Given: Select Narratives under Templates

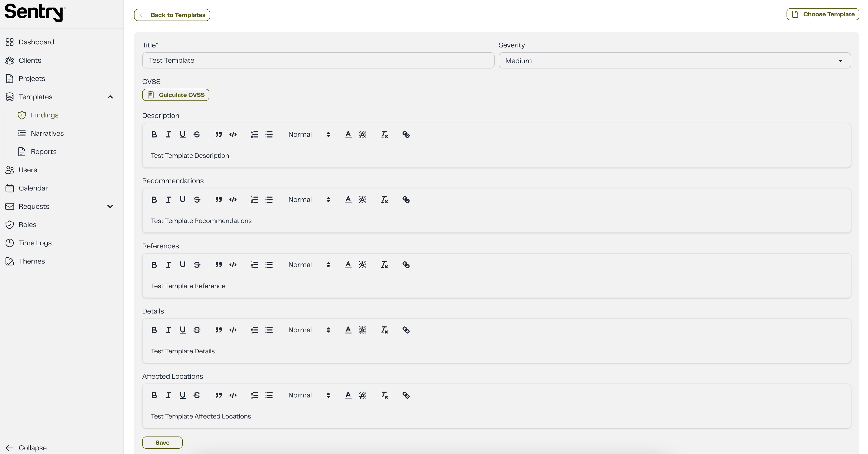Looking at the screenshot, I should [x=47, y=133].
